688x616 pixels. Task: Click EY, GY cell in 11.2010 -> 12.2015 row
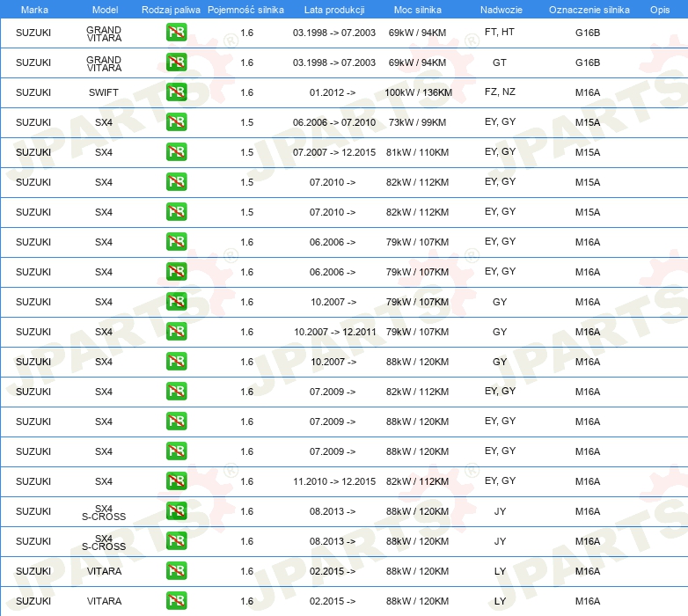pos(500,480)
